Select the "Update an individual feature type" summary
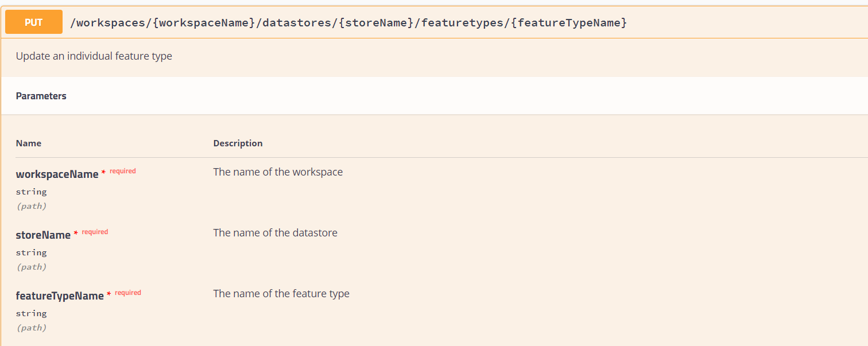Screen dimensions: 868x346 pyautogui.click(x=94, y=56)
